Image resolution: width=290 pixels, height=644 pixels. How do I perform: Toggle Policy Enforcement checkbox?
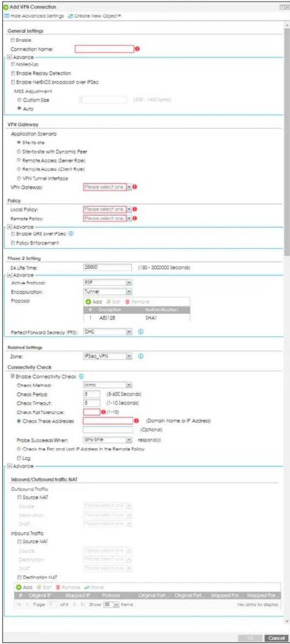click(x=13, y=243)
